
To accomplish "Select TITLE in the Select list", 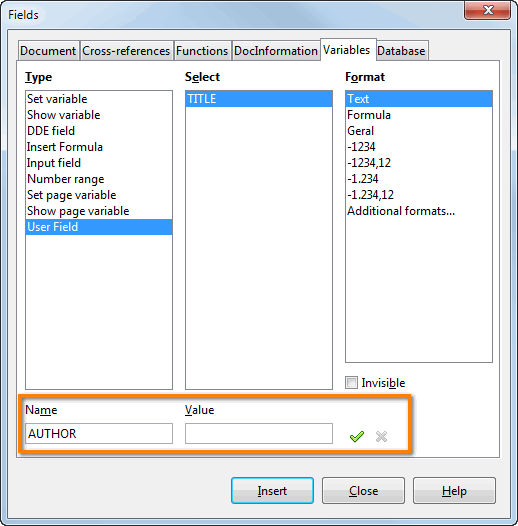I will click(259, 99).
